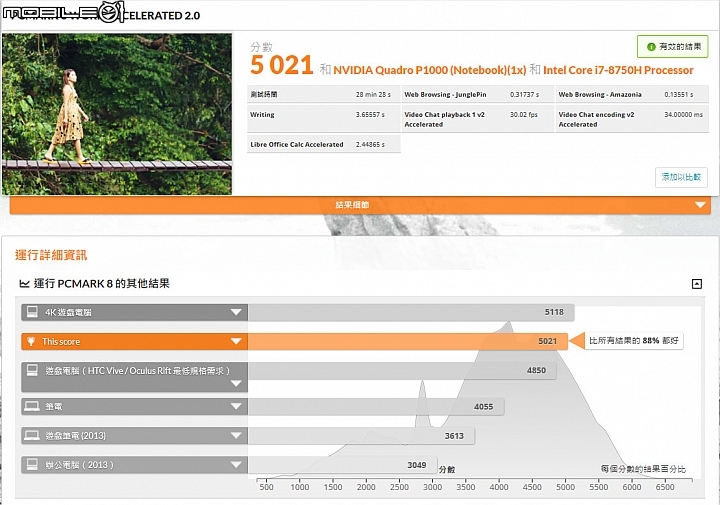The image size is (720, 505).
Task: Click the Web Browsing - JunglePin result cell
Action: click(x=478, y=95)
